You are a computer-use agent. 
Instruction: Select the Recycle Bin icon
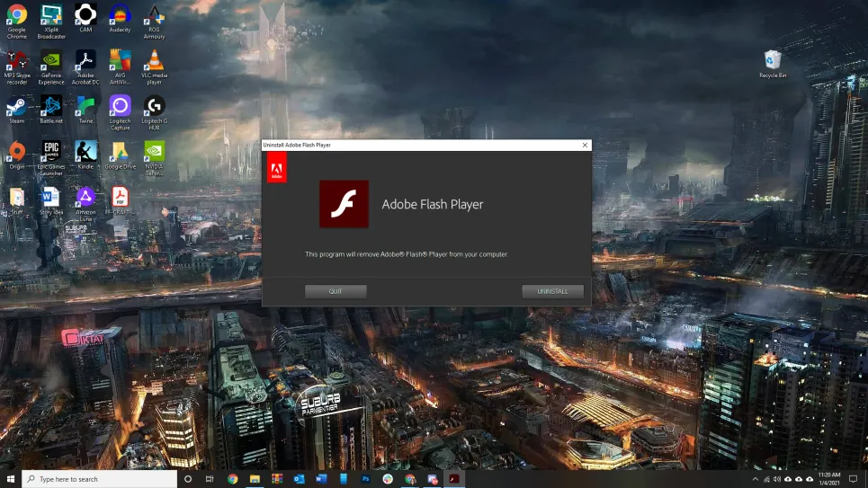773,64
